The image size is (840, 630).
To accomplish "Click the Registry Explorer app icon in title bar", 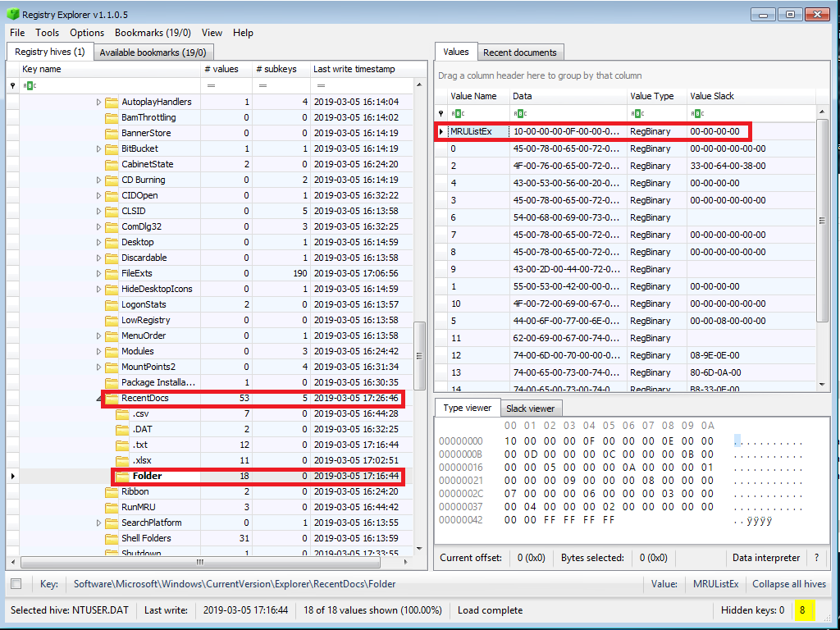I will point(12,14).
